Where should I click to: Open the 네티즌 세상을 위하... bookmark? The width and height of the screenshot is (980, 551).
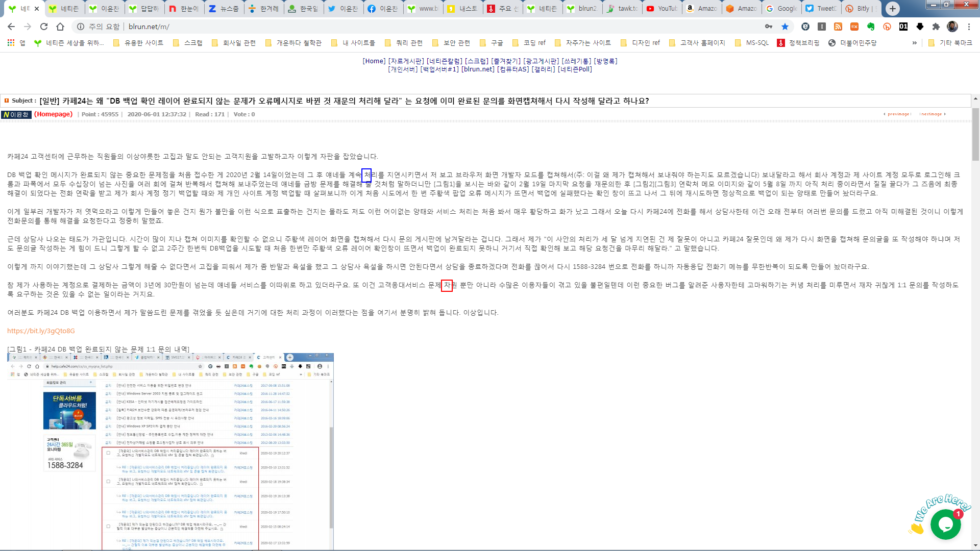[x=69, y=43]
